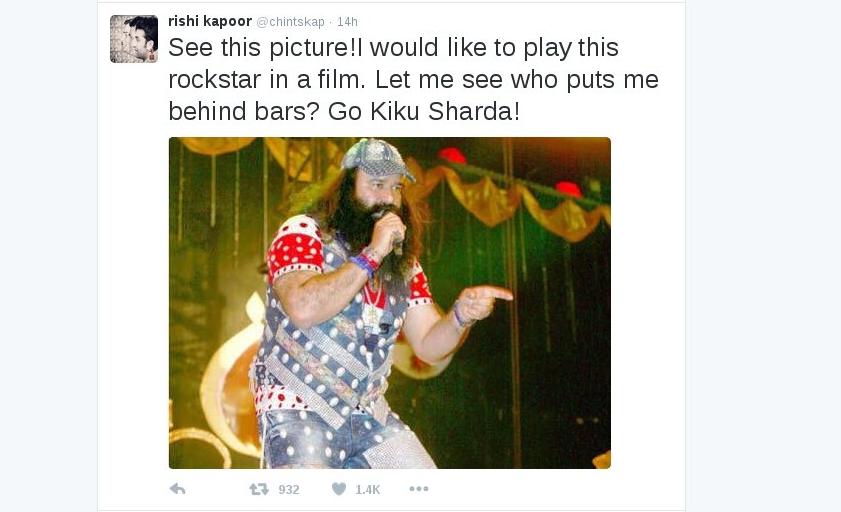Image resolution: width=841 pixels, height=512 pixels.
Task: Click the word 'rockstar' in the tweet
Action: tap(215, 79)
